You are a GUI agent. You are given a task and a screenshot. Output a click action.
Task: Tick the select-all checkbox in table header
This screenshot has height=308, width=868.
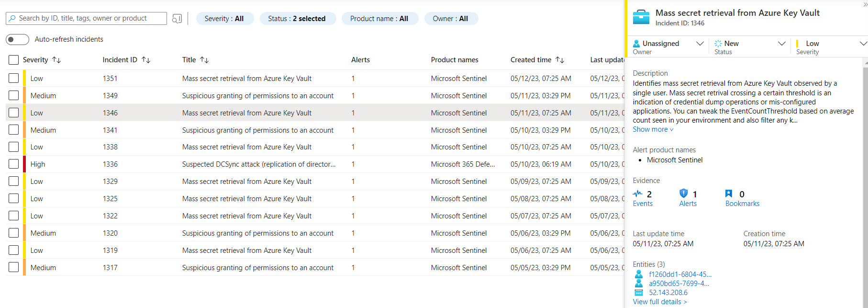pyautogui.click(x=14, y=60)
